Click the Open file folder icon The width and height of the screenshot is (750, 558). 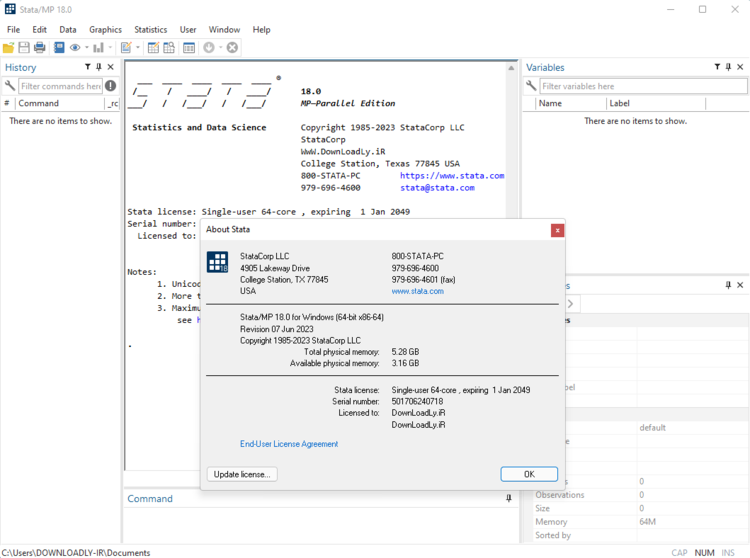(x=9, y=47)
